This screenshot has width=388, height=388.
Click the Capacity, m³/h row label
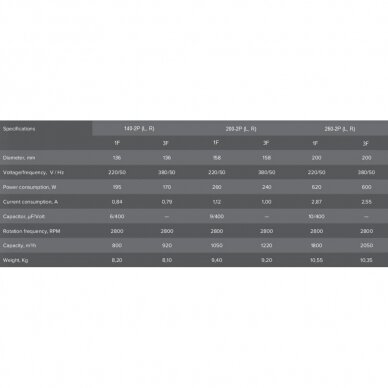coord(19,245)
